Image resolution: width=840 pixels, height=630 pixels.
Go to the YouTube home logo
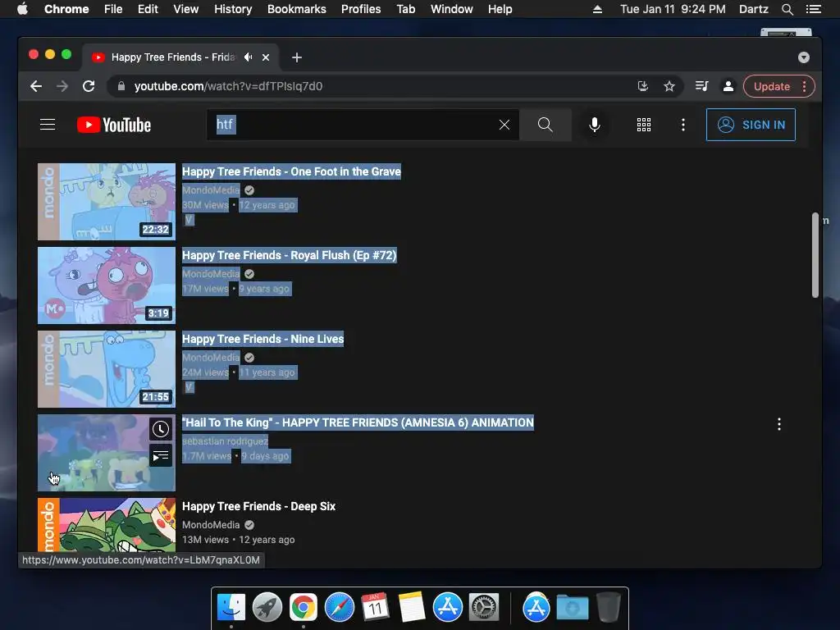pos(114,125)
